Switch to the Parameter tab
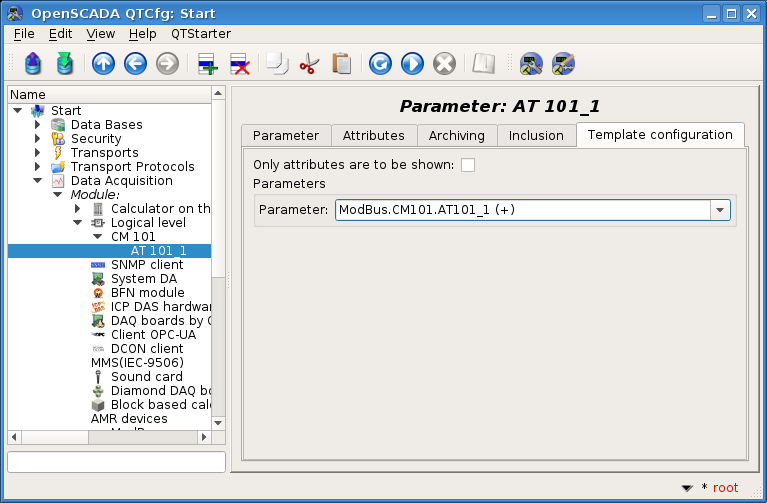Viewport: 767px width, 503px height. pos(286,136)
